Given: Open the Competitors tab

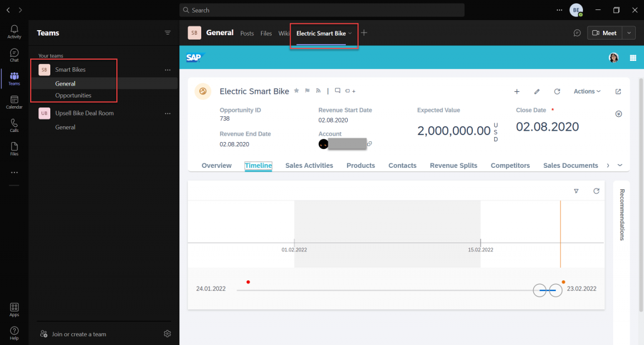Looking at the screenshot, I should 510,165.
